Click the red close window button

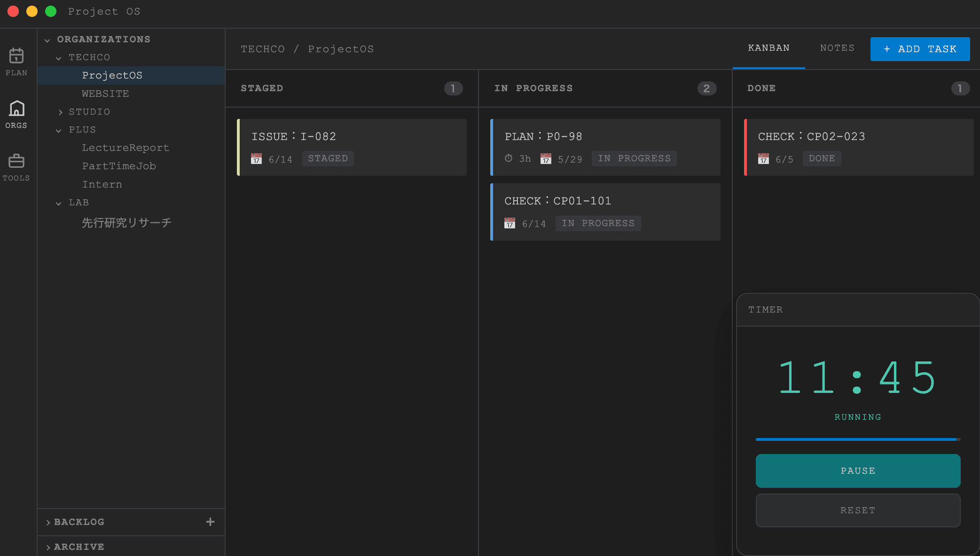(13, 11)
